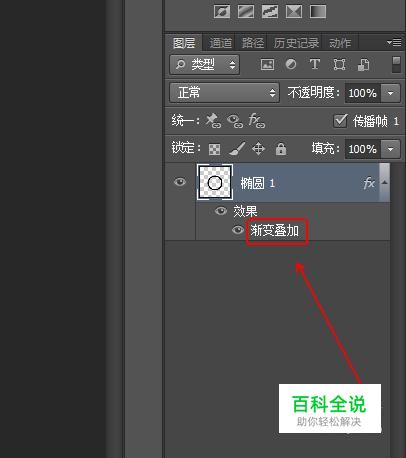
Task: Lock all padlock icon
Action: [281, 149]
